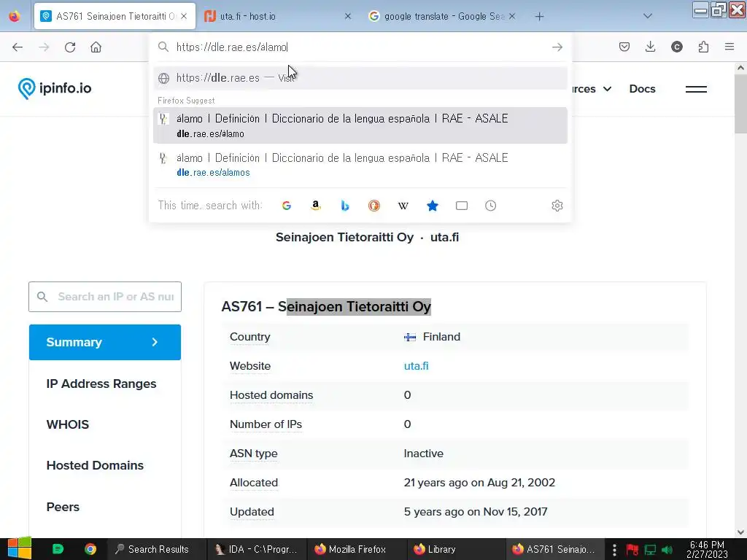Open a new tab with plus
This screenshot has height=560, width=747.
(x=539, y=17)
